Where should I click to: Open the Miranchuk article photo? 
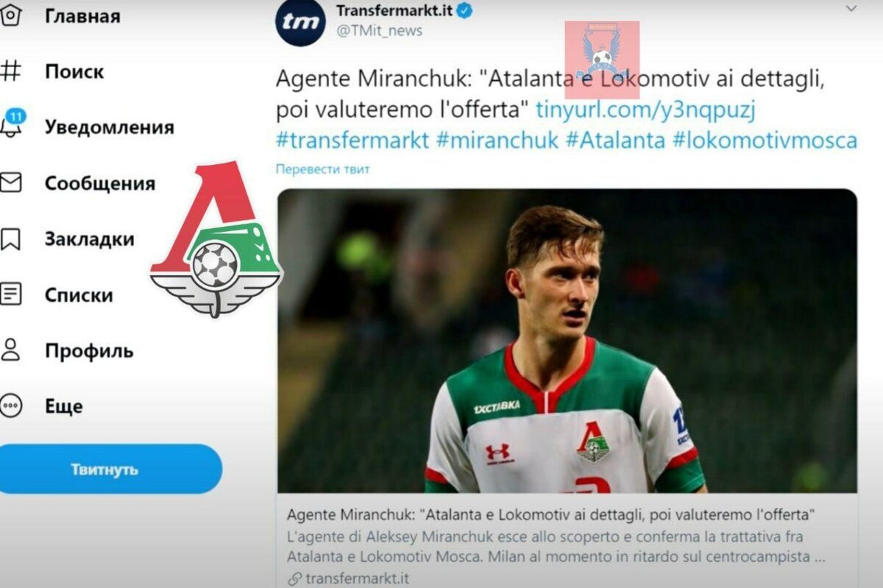[567, 341]
